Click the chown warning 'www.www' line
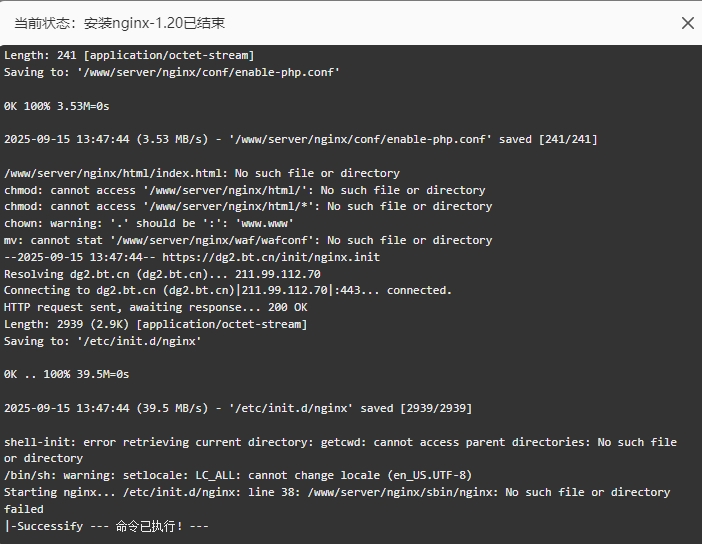The width and height of the screenshot is (702, 544). pos(149,223)
